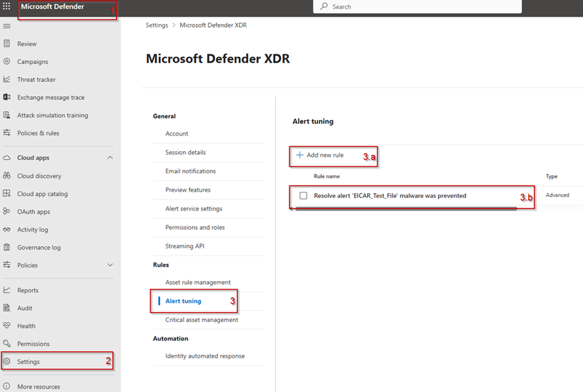This screenshot has width=583, height=392.
Task: Click the Health heart icon
Action: tap(7, 326)
